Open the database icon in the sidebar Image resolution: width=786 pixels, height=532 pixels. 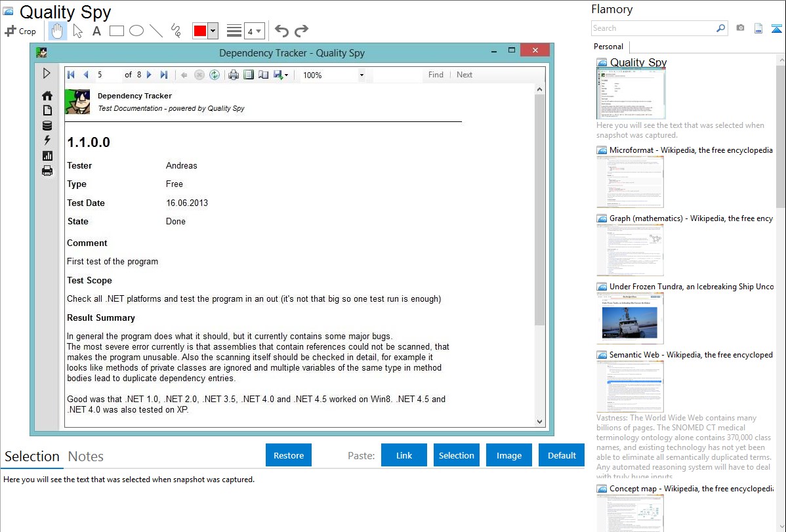click(47, 125)
